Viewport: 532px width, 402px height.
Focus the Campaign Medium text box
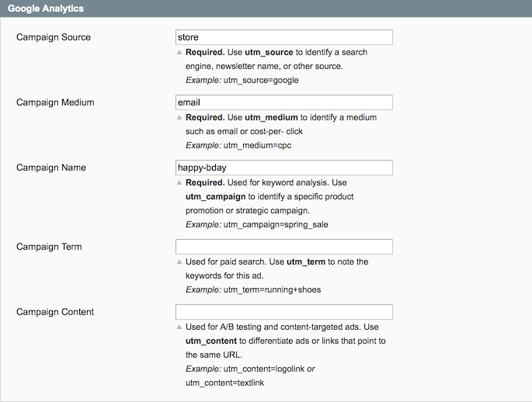point(284,102)
